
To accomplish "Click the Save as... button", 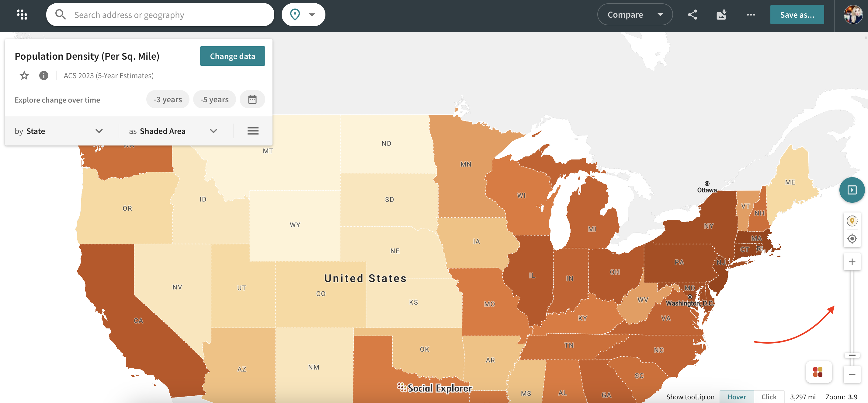I will (797, 15).
